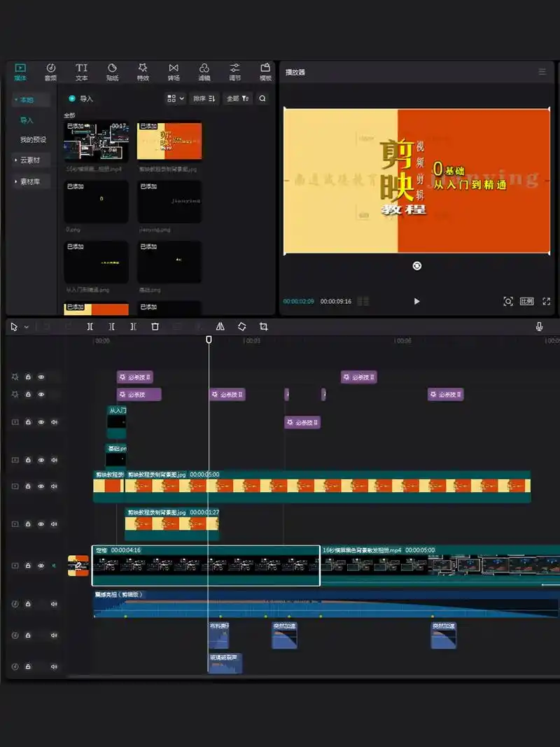Hide the topmost effects track with eye icon
The width and height of the screenshot is (560, 747).
[41, 377]
